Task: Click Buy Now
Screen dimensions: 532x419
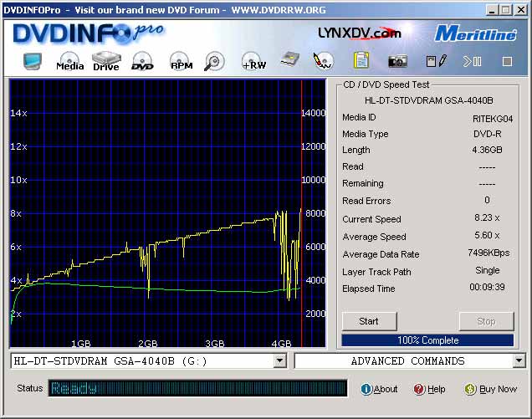Action: click(498, 389)
